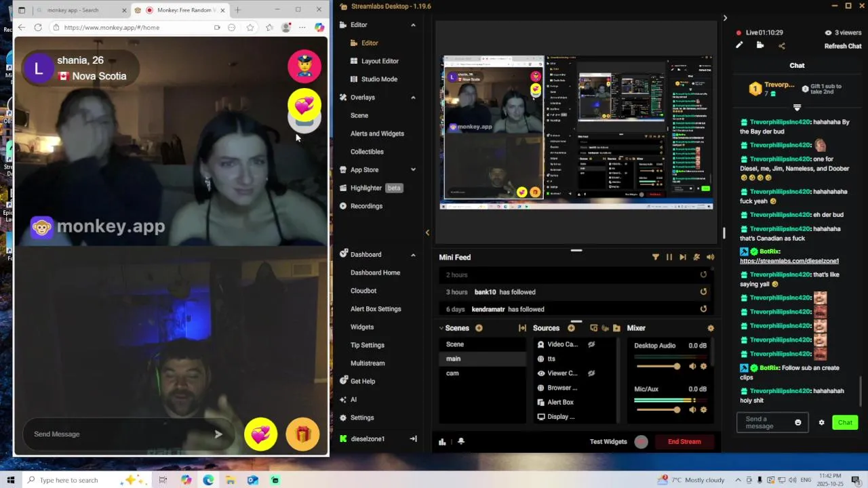Click the share stream icon
868x488 pixels.
pyautogui.click(x=782, y=45)
